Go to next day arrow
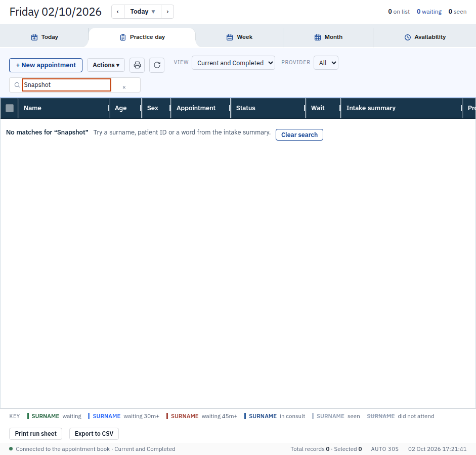476x455 pixels. [x=167, y=12]
